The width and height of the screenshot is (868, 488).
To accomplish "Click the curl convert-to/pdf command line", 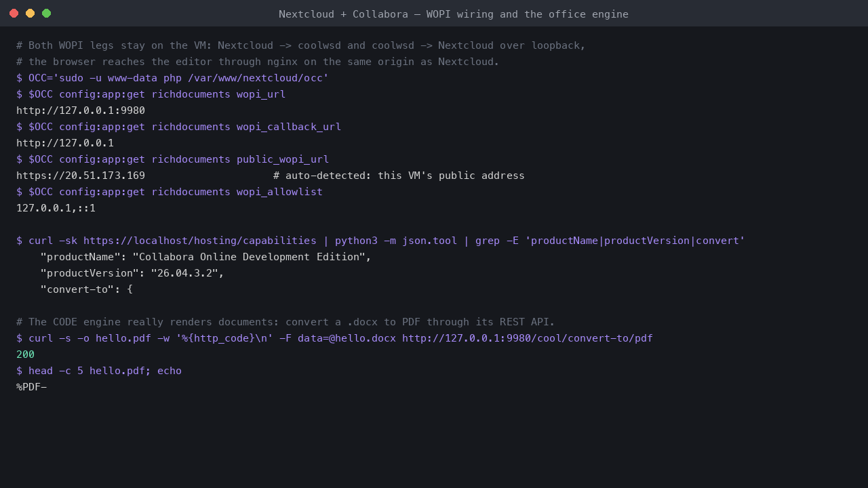I will click(x=334, y=338).
